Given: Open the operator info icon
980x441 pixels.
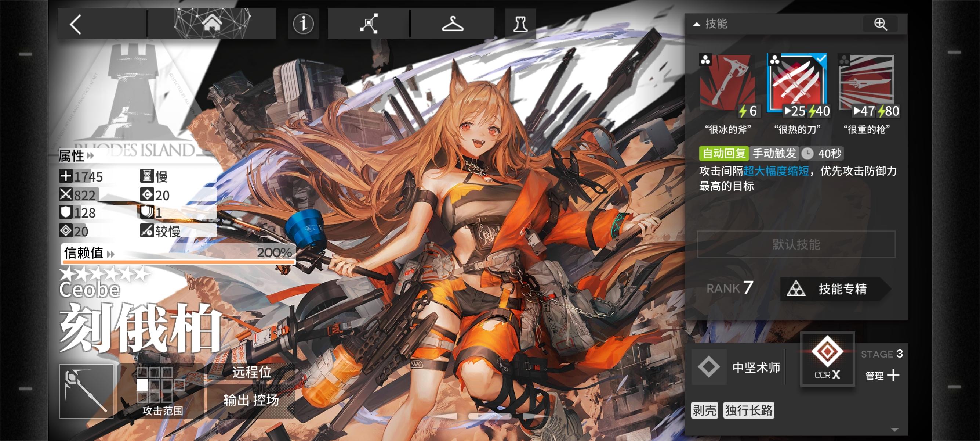Looking at the screenshot, I should (303, 24).
